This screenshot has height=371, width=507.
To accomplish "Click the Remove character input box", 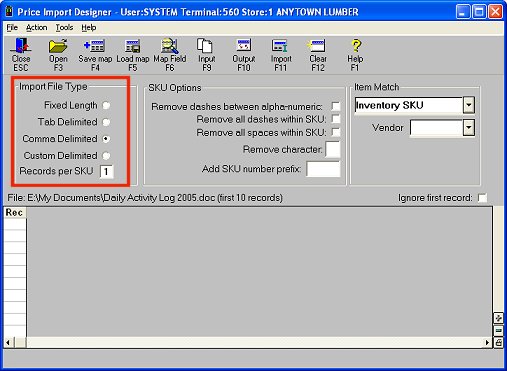I will click(x=333, y=149).
